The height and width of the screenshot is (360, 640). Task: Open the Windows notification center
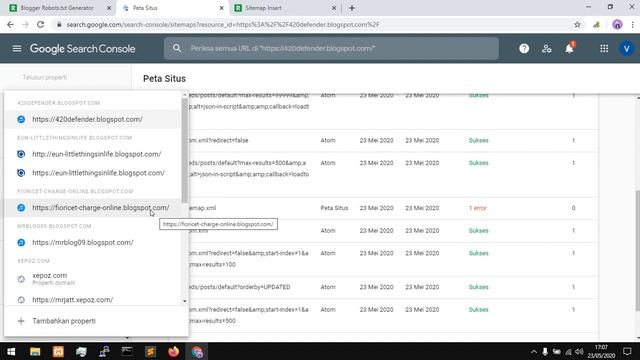tap(627, 351)
